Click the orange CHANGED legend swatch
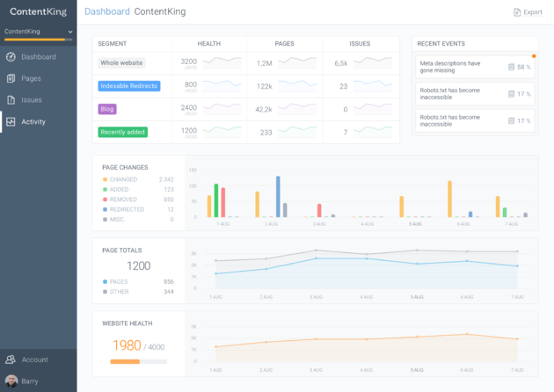The width and height of the screenshot is (554, 392). (x=105, y=179)
